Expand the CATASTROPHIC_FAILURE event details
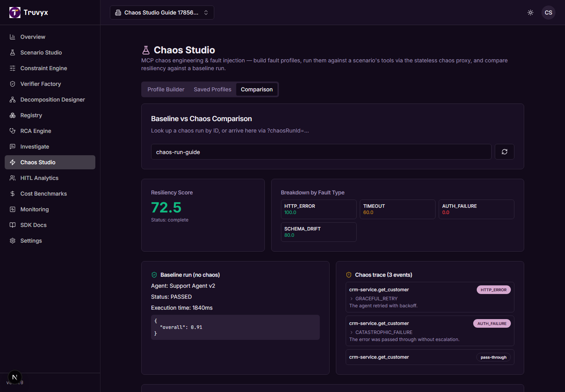This screenshot has height=392, width=565. coord(381,332)
